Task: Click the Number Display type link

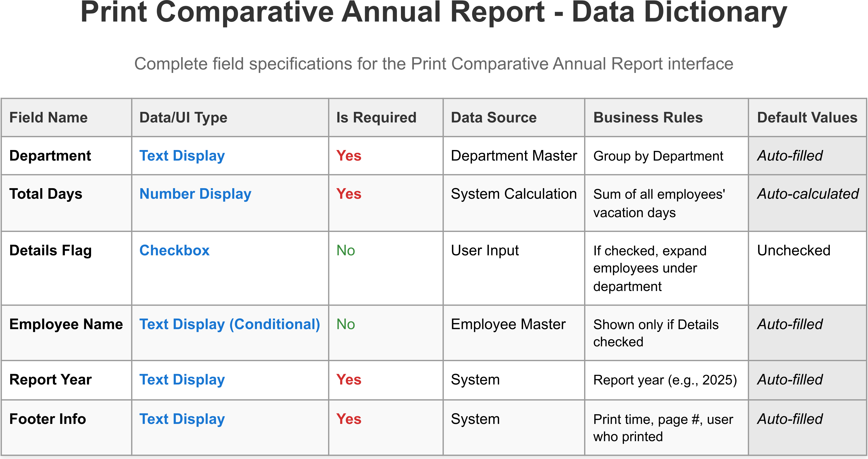Action: 195,194
